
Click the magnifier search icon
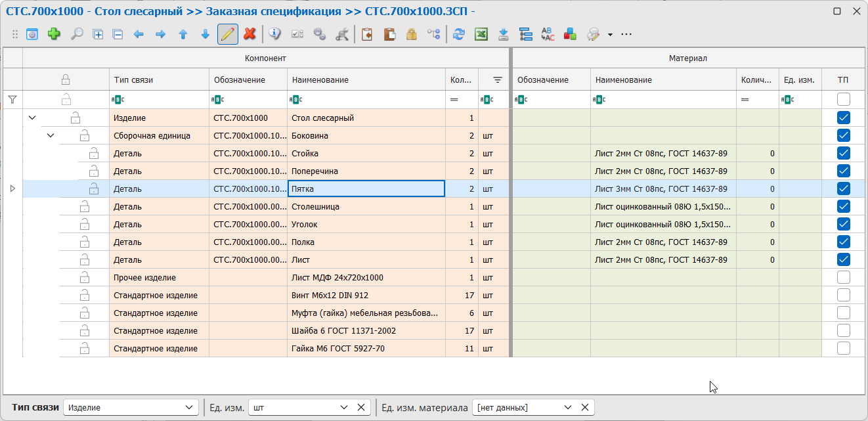[x=77, y=34]
